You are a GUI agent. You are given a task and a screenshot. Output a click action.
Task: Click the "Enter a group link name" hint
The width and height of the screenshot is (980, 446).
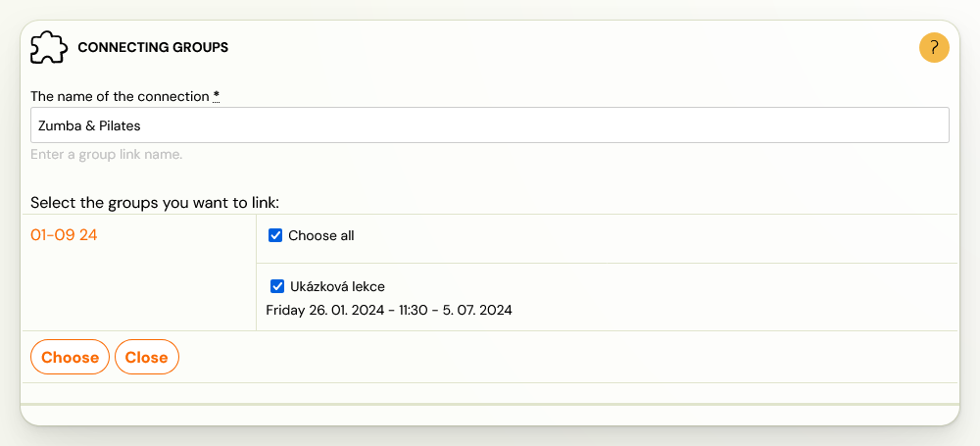pyautogui.click(x=106, y=155)
